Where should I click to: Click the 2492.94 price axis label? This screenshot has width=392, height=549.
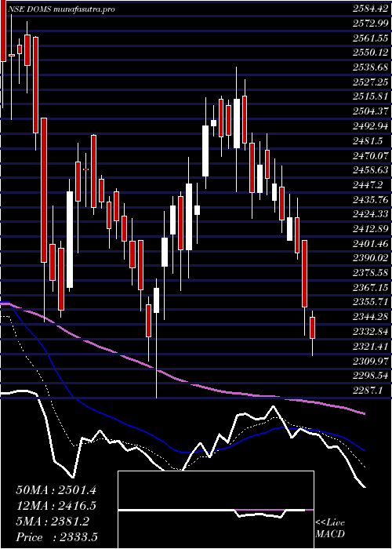370,126
